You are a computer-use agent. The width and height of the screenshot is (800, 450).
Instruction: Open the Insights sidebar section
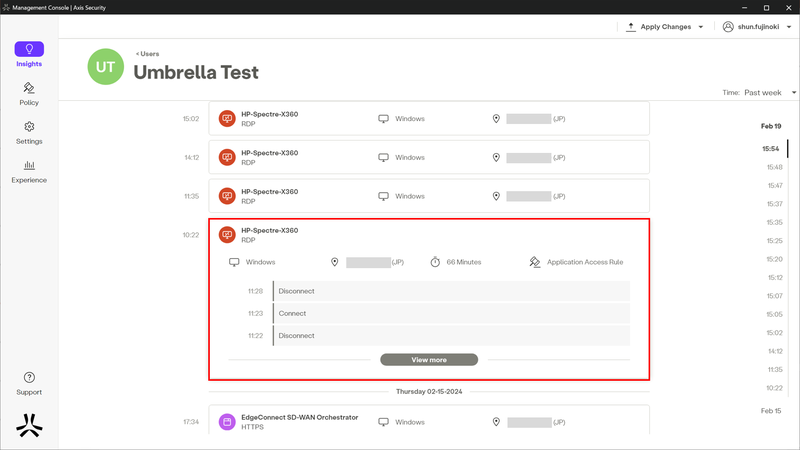(29, 55)
